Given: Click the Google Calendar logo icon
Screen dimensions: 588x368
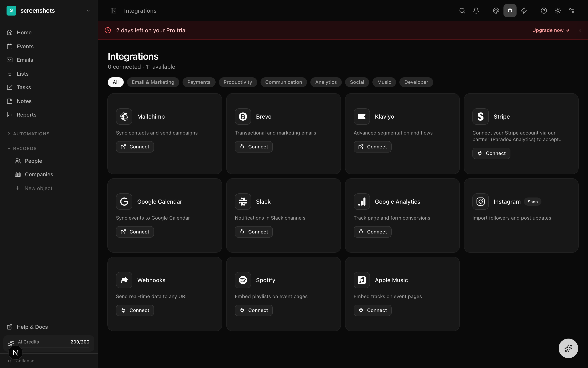Looking at the screenshot, I should [x=124, y=202].
